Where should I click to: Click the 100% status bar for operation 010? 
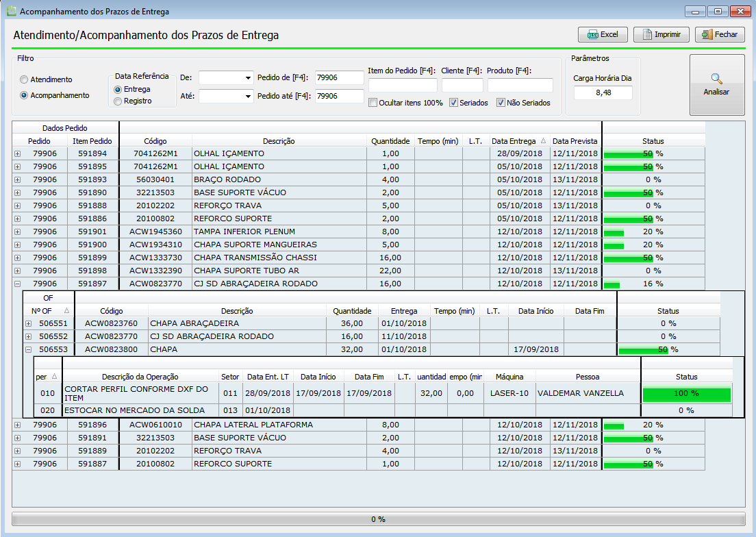tap(687, 394)
